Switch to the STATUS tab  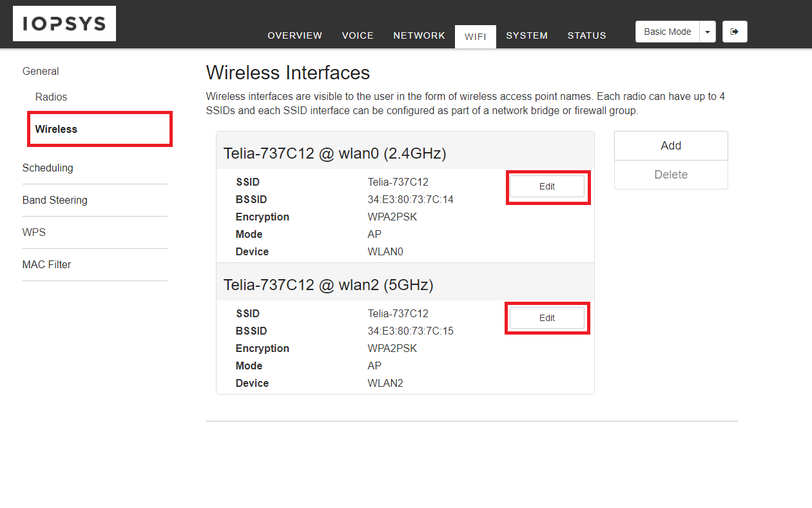[587, 35]
